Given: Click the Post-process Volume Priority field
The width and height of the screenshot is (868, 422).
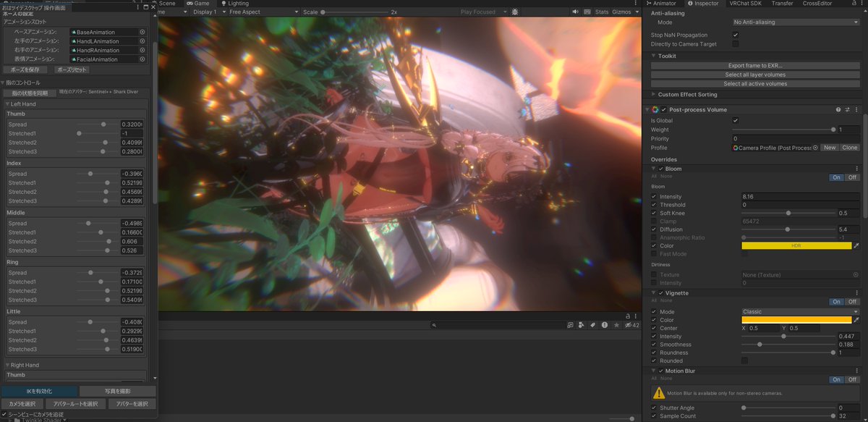Looking at the screenshot, I should (796, 138).
